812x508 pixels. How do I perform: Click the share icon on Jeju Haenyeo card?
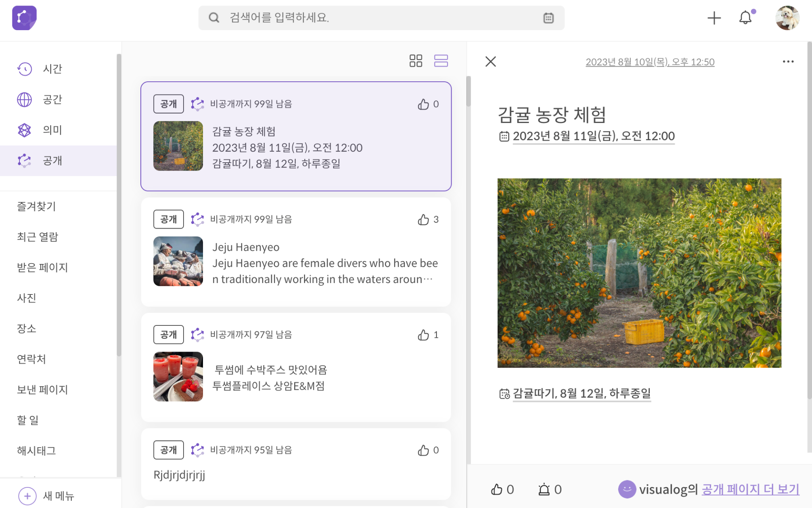click(197, 219)
